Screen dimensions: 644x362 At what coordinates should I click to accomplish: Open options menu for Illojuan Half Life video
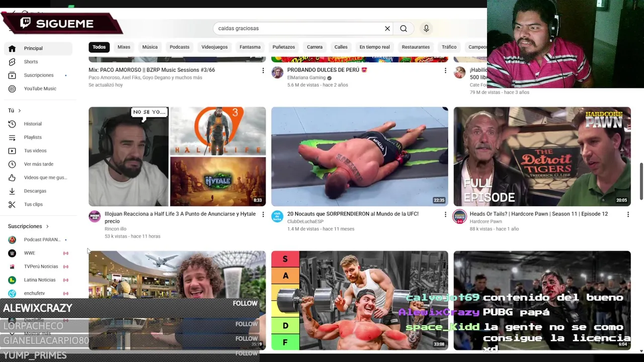(263, 215)
